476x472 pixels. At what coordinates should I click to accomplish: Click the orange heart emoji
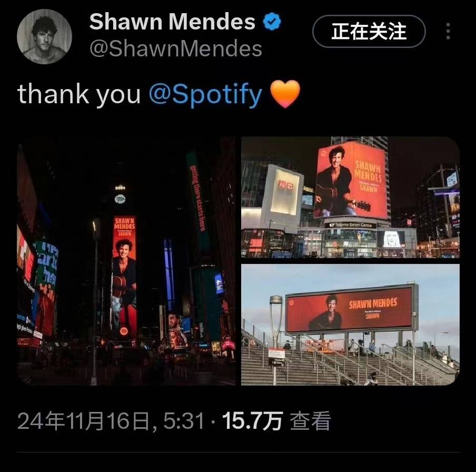click(x=285, y=94)
